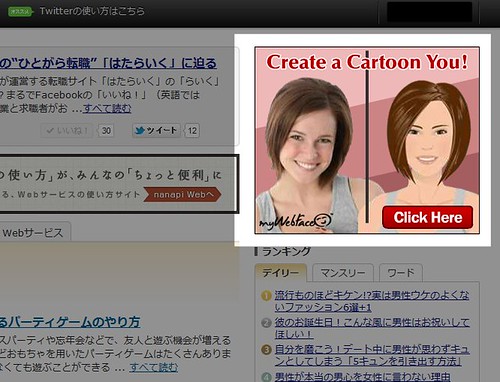Open ranking link '彼のお誕生日!こんな風に男性は'
The height and width of the screenshot is (382, 500).
pyautogui.click(x=372, y=328)
